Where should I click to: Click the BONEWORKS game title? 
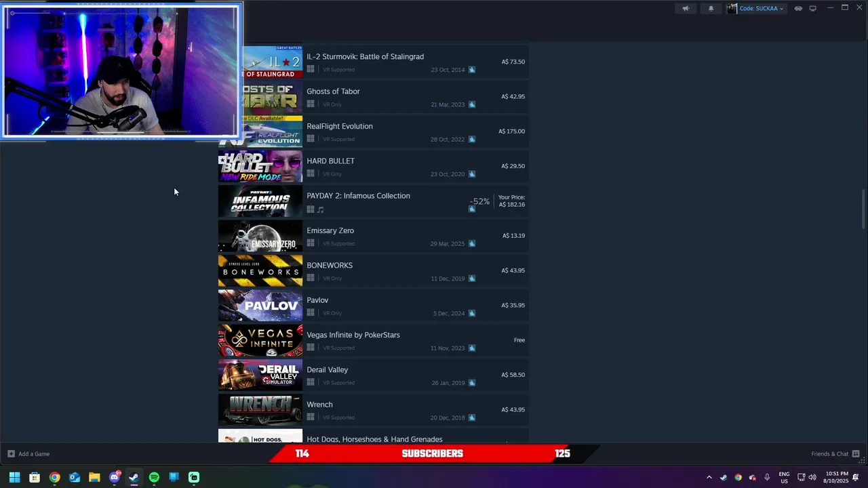tap(330, 265)
